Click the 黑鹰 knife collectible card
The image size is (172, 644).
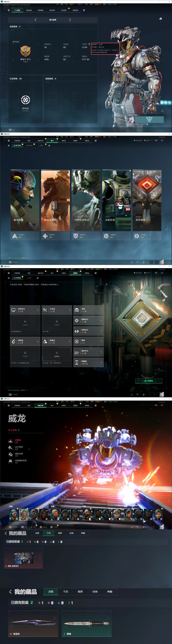click(87, 624)
